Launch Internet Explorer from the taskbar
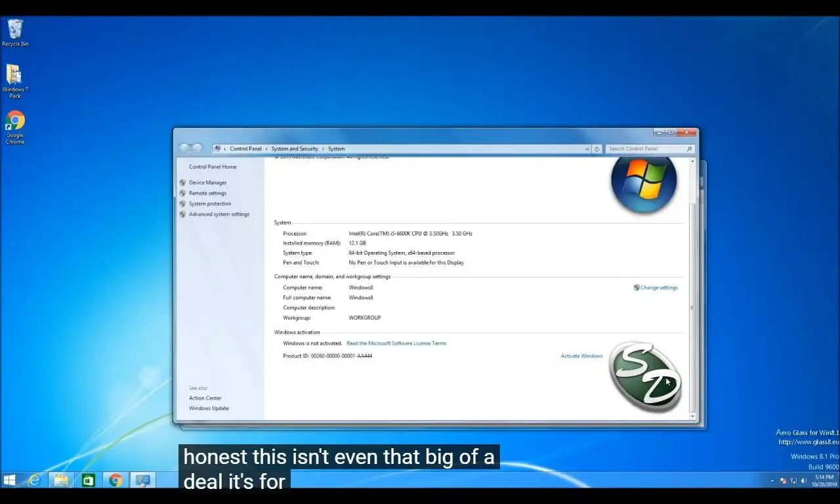The width and height of the screenshot is (840, 504). [34, 480]
